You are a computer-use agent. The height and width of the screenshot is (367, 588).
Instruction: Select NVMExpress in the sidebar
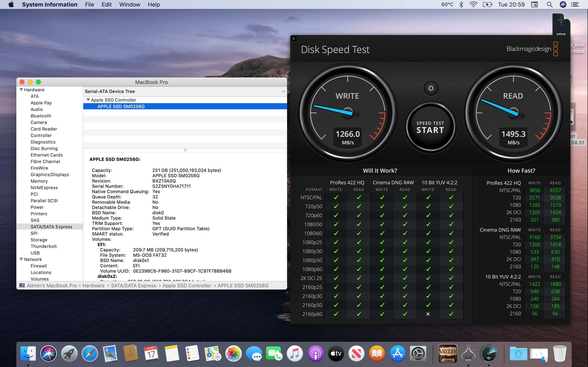click(44, 188)
